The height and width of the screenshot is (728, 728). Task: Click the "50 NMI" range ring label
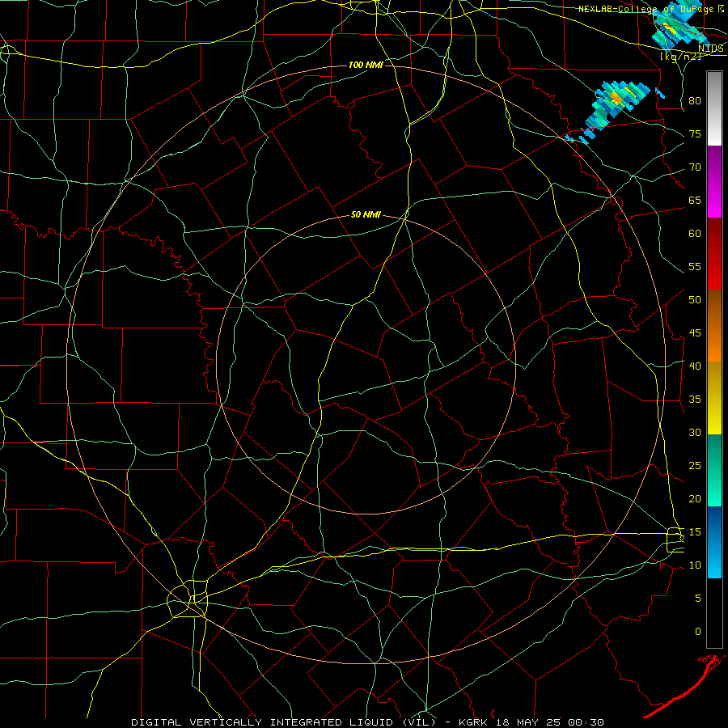point(366,214)
